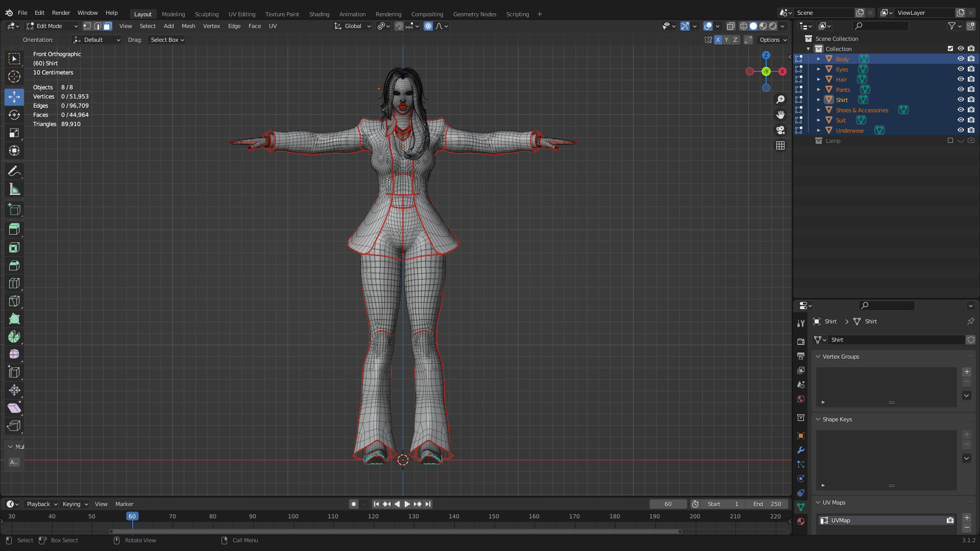This screenshot has height=551, width=980.
Task: Open the Edit Mode dropdown
Action: click(x=52, y=26)
